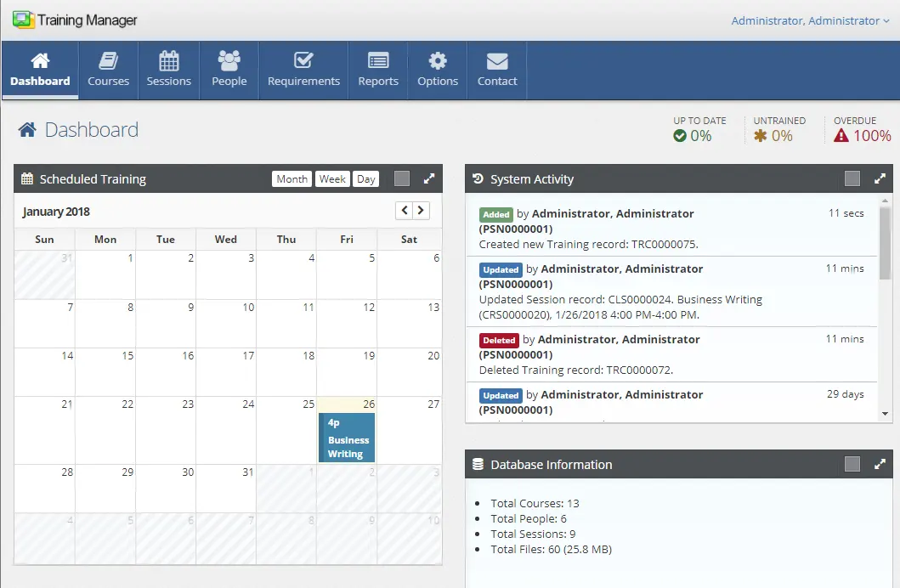900x588 pixels.
Task: Toggle the Database Information panel collapse square
Action: click(x=851, y=464)
